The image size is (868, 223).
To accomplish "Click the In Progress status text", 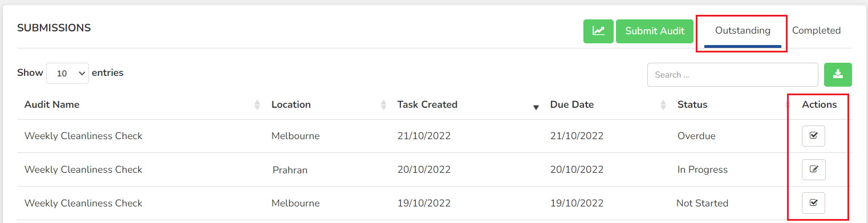I will (x=703, y=169).
